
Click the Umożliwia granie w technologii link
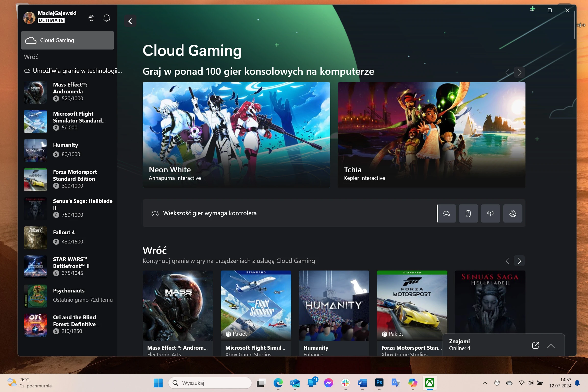click(73, 71)
